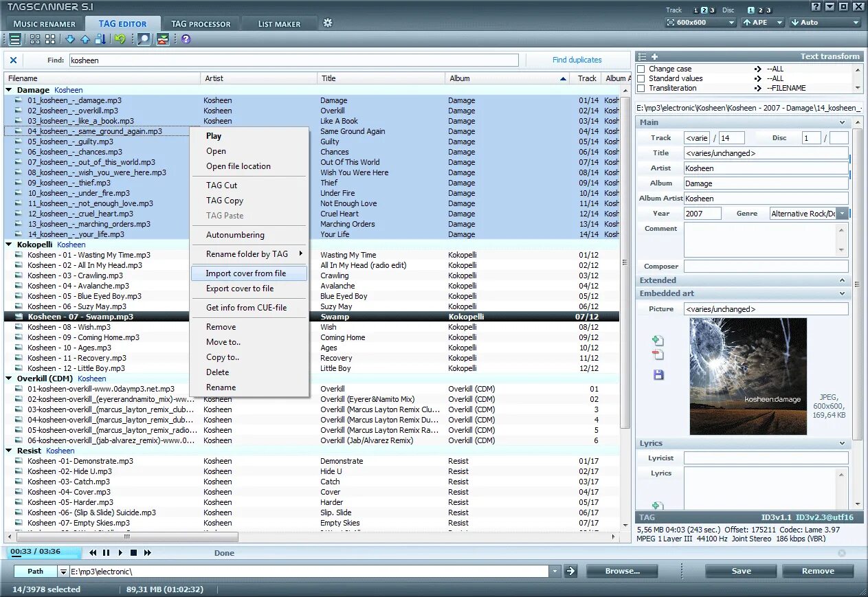Click the Save button

coord(741,571)
